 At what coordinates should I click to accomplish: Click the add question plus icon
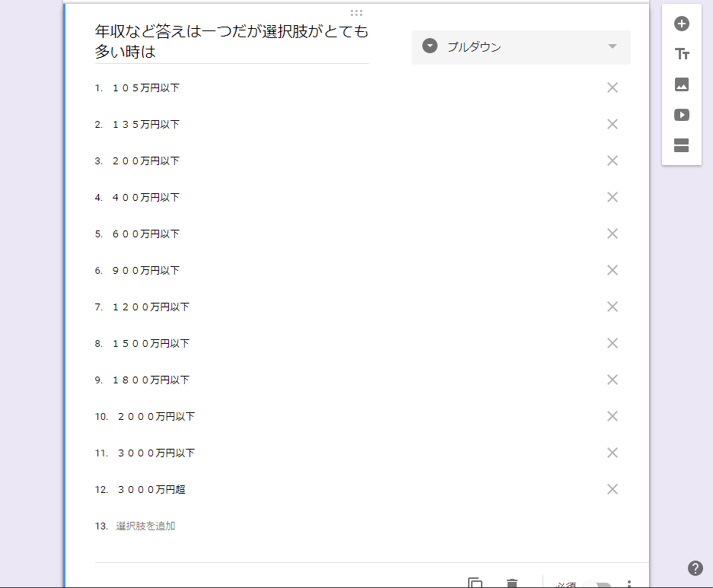coord(682,24)
